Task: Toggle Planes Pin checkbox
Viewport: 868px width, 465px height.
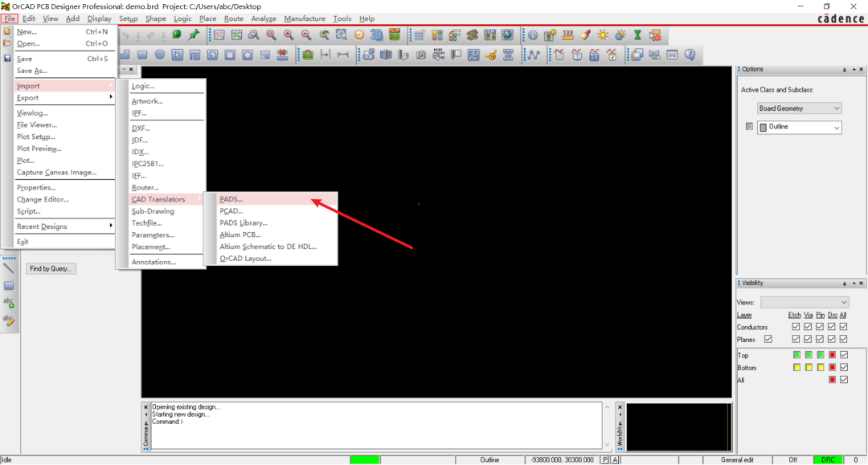Action: (x=820, y=339)
